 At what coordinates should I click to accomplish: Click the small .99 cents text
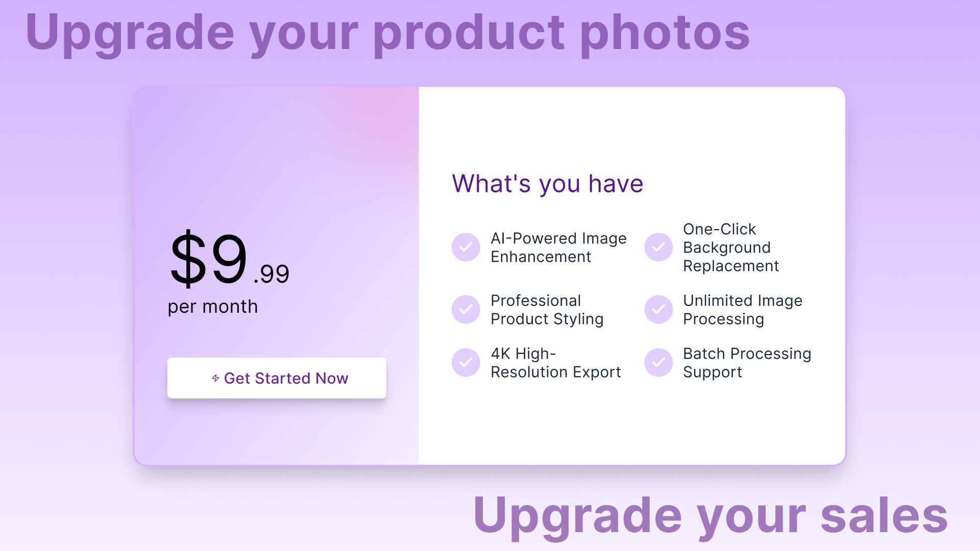pos(272,274)
